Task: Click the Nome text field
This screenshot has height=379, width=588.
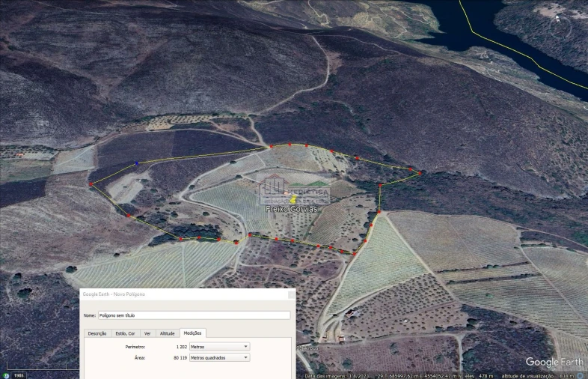Action: [194, 315]
